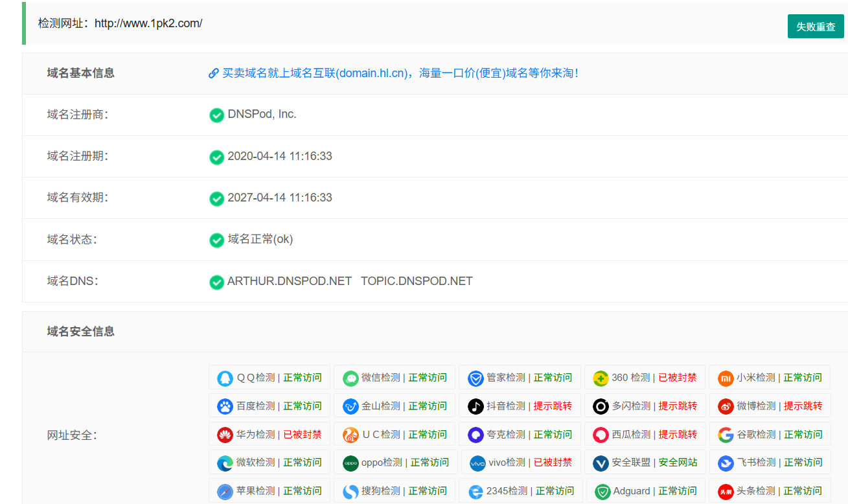Image resolution: width=848 pixels, height=504 pixels.
Task: Select the 华为检测 Huawei check
Action: click(269, 434)
